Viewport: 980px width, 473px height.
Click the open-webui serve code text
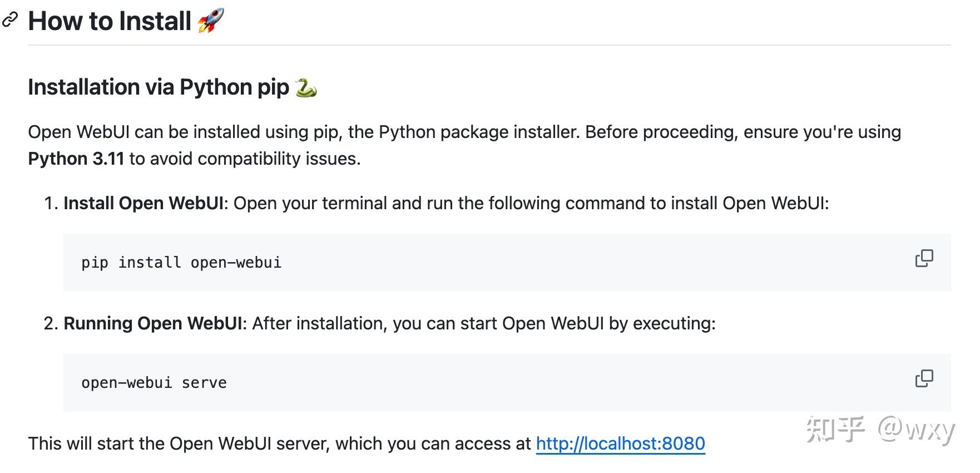154,383
